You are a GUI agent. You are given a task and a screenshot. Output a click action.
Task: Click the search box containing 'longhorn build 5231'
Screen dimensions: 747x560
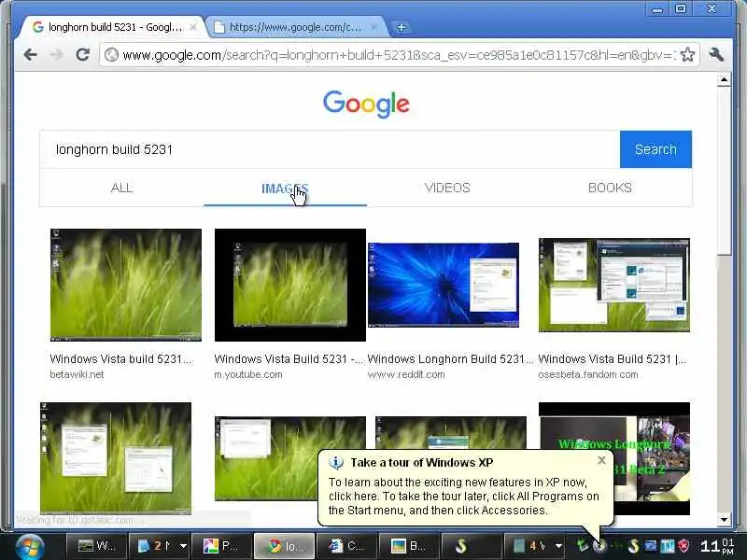(x=330, y=149)
